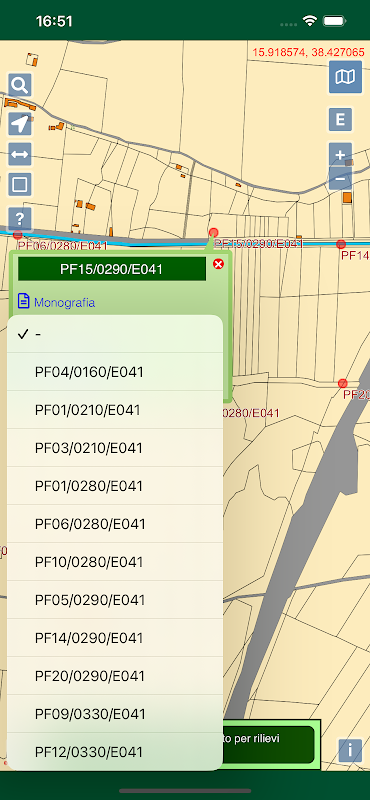Screen dimensions: 370x800
Task: Select the square area tool
Action: [20, 184]
